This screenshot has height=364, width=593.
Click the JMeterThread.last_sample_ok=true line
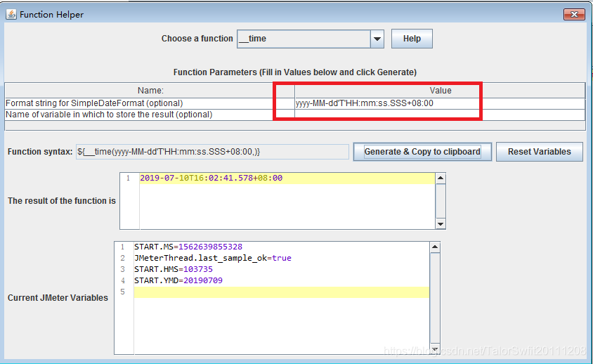click(x=213, y=258)
